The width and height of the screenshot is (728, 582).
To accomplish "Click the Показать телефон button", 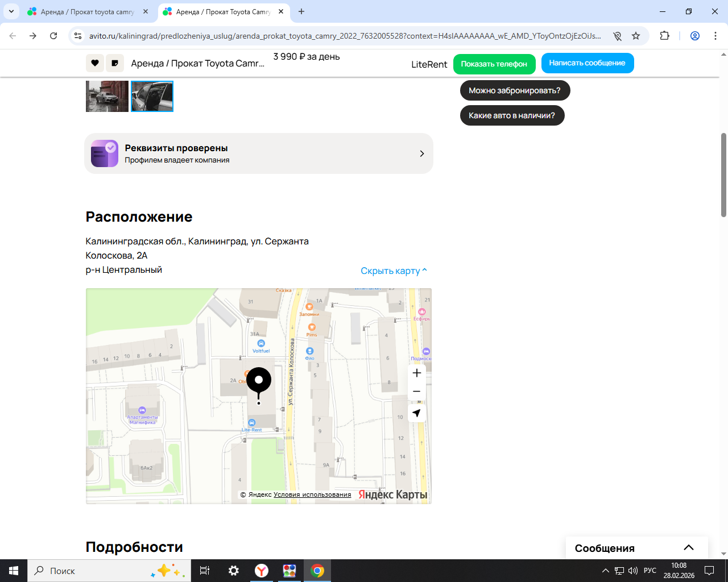I will (x=494, y=64).
